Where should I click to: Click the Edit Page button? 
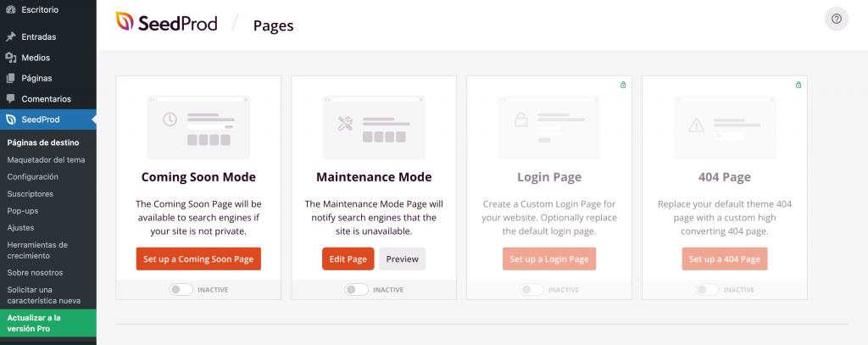coord(348,259)
